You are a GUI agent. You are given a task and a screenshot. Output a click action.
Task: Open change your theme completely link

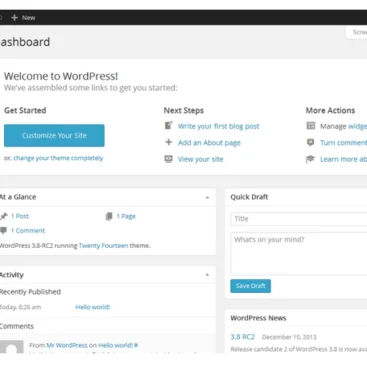58,158
